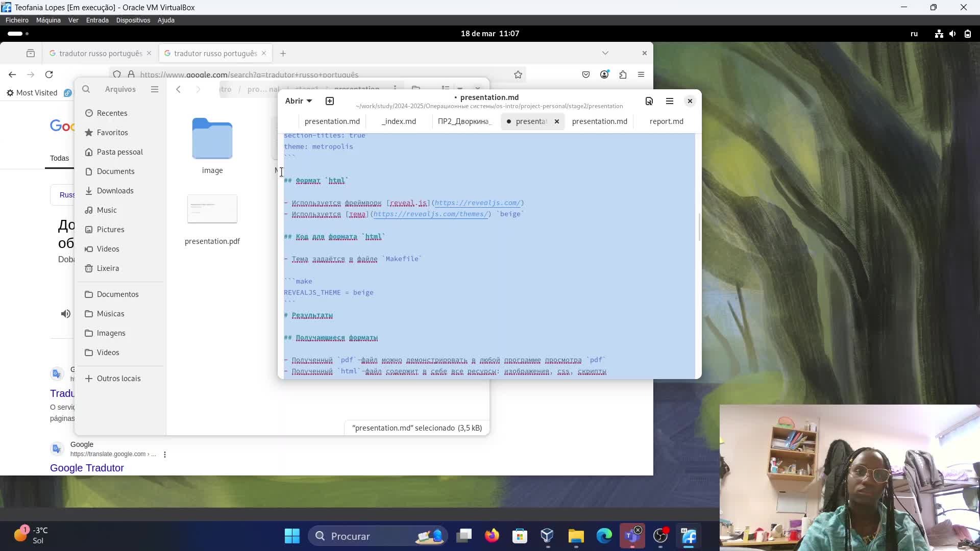Open Favoritos in the files sidebar

[x=120, y=133]
